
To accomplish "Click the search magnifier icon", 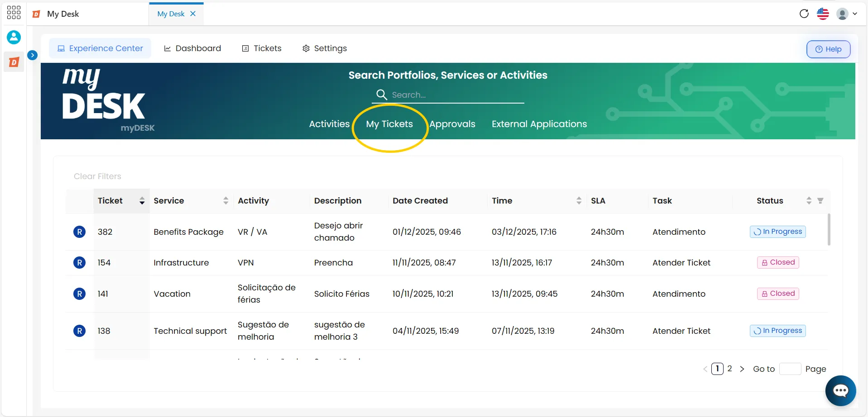I will [x=382, y=95].
